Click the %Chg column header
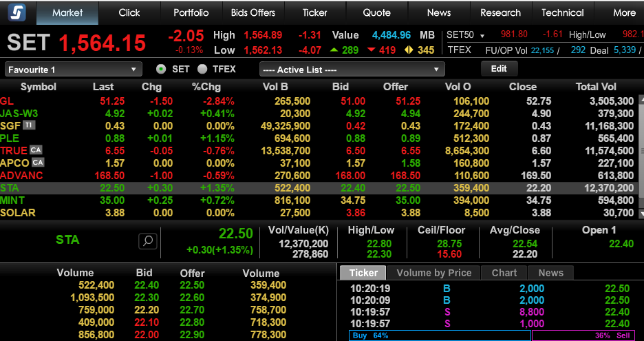 coord(206,87)
